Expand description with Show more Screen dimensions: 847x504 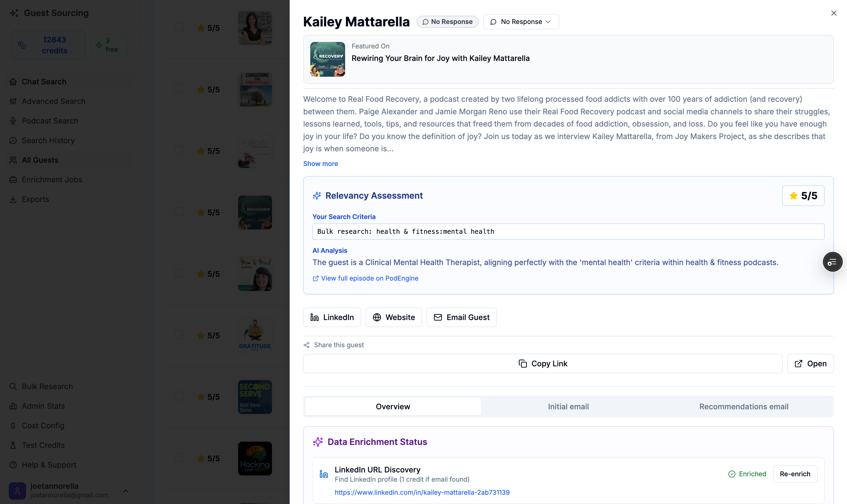point(320,164)
